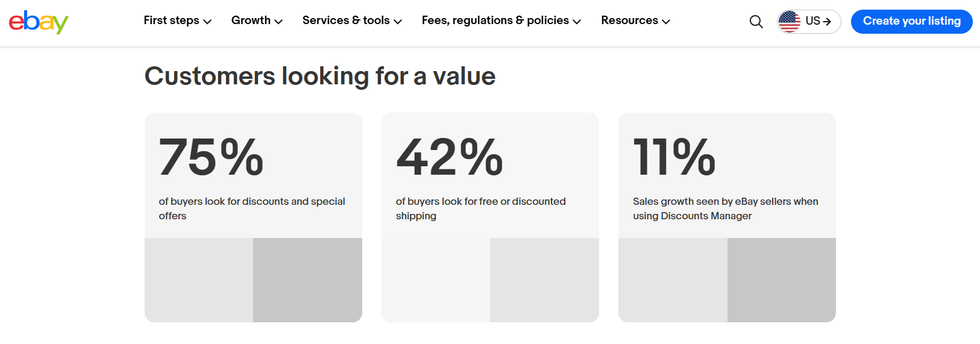980x344 pixels.
Task: Select the Services & tools menu label
Action: click(x=346, y=20)
